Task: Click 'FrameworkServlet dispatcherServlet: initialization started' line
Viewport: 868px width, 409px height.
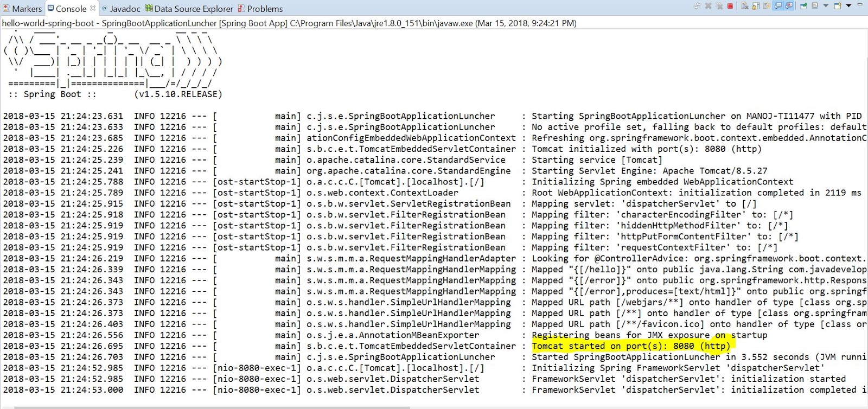Action: pos(688,379)
